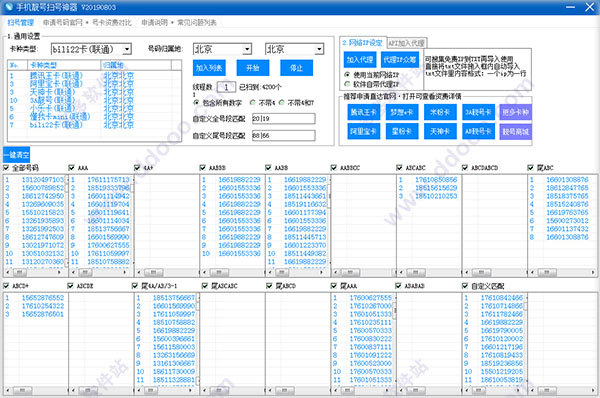Select number 13120497103 in 全部号码 list
This screenshot has width=600, height=398.
(42, 179)
